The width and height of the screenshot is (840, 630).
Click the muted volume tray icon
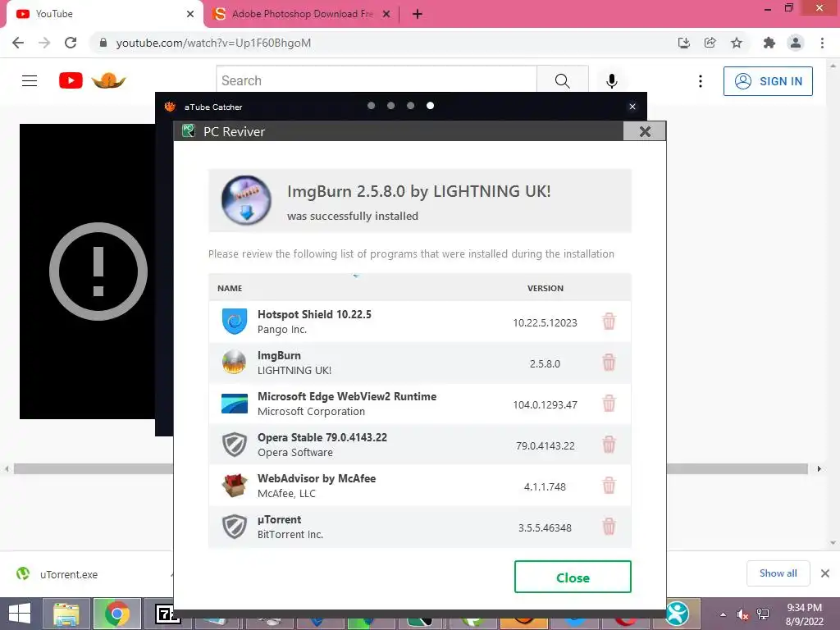pyautogui.click(x=742, y=614)
